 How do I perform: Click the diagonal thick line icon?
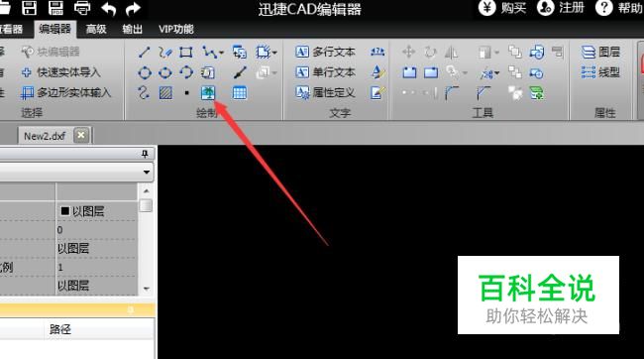(240, 72)
